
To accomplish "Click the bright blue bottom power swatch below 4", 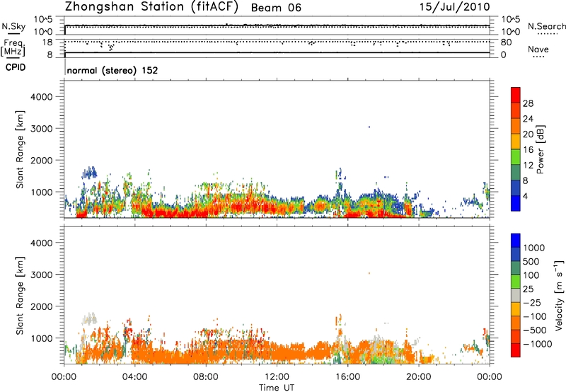I will point(516,203).
